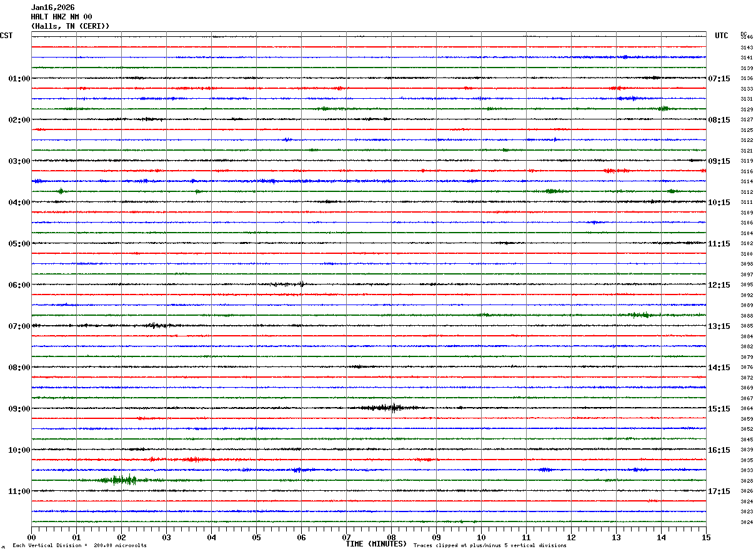Select the '03:00' CST row label

pyautogui.click(x=19, y=161)
